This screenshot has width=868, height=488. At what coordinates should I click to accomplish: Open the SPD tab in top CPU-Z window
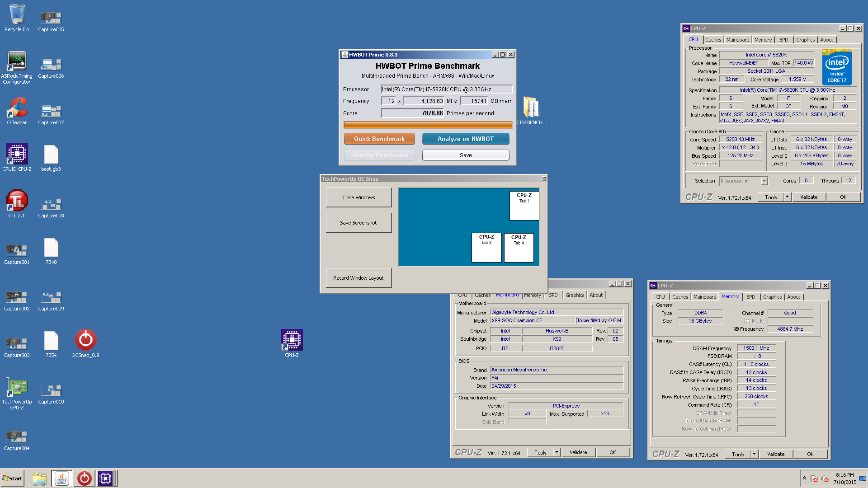pyautogui.click(x=783, y=40)
